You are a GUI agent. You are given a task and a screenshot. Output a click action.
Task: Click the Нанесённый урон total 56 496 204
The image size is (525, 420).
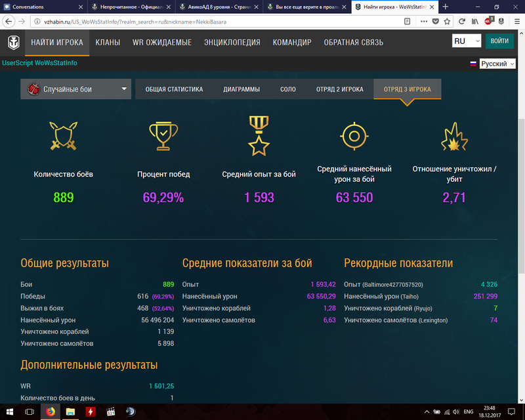[157, 320]
